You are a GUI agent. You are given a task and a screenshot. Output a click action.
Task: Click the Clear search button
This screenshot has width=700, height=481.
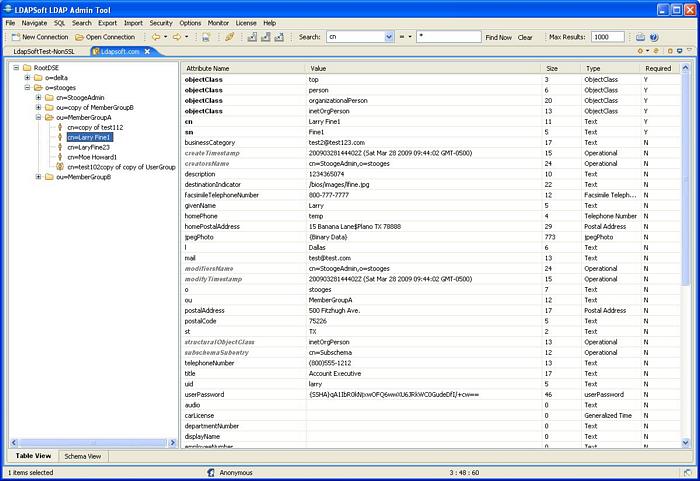click(x=525, y=37)
